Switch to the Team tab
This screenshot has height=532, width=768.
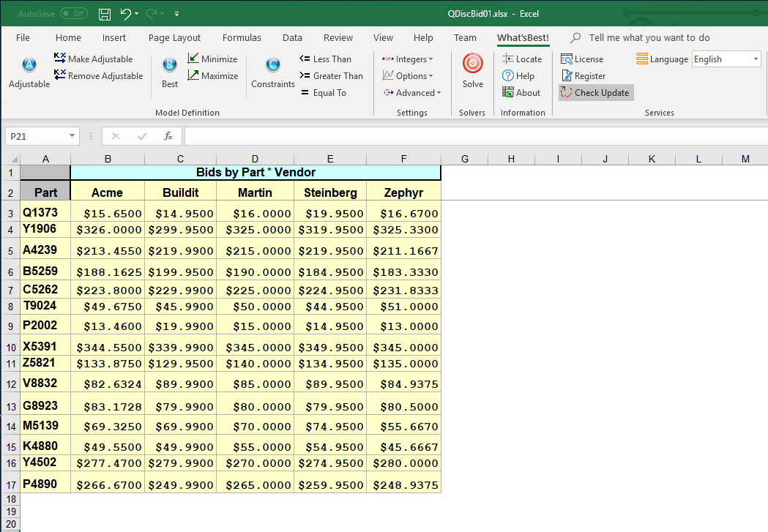point(465,37)
